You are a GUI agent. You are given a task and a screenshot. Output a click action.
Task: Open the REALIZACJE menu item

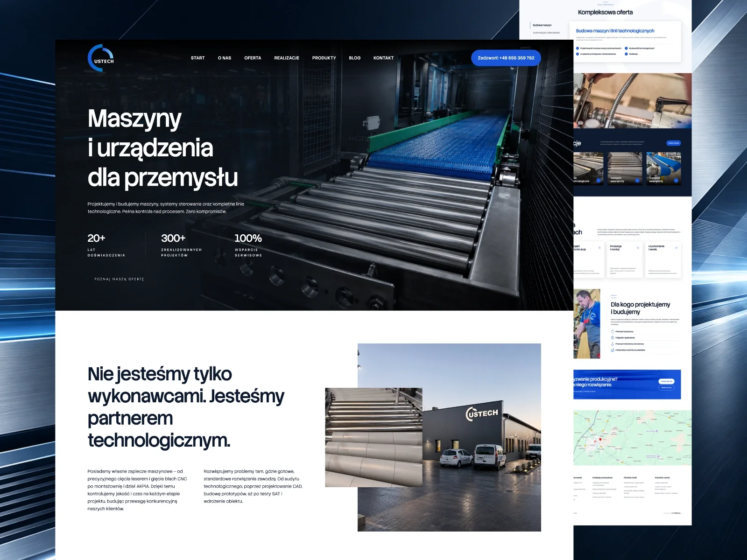287,58
